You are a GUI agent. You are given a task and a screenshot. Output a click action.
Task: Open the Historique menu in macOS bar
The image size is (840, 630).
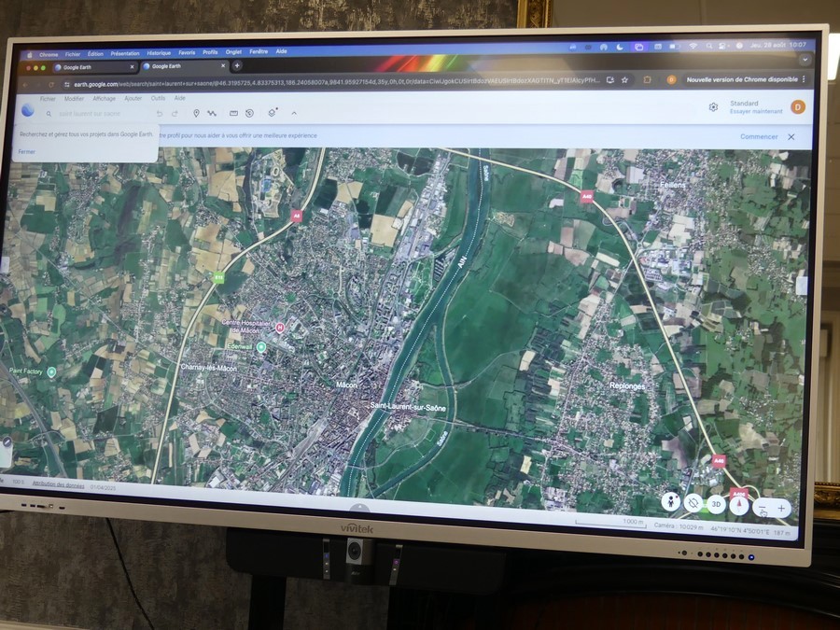pyautogui.click(x=159, y=53)
